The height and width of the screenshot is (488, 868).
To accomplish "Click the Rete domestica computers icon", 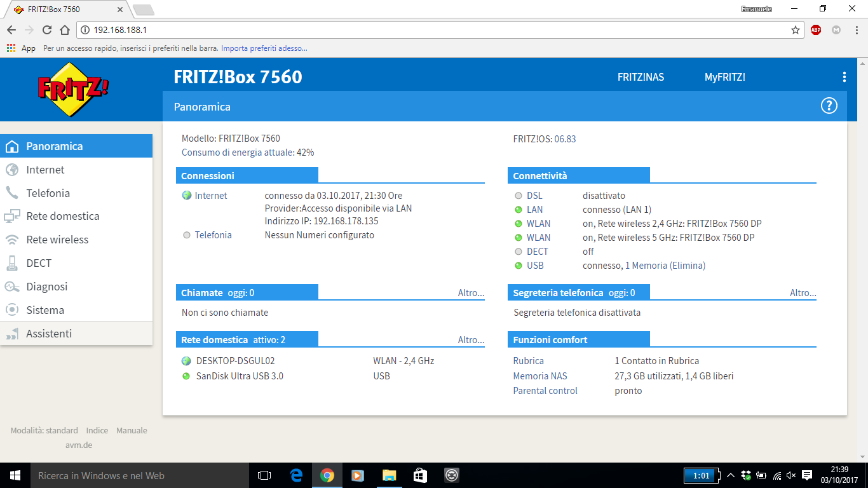I will click(x=11, y=216).
